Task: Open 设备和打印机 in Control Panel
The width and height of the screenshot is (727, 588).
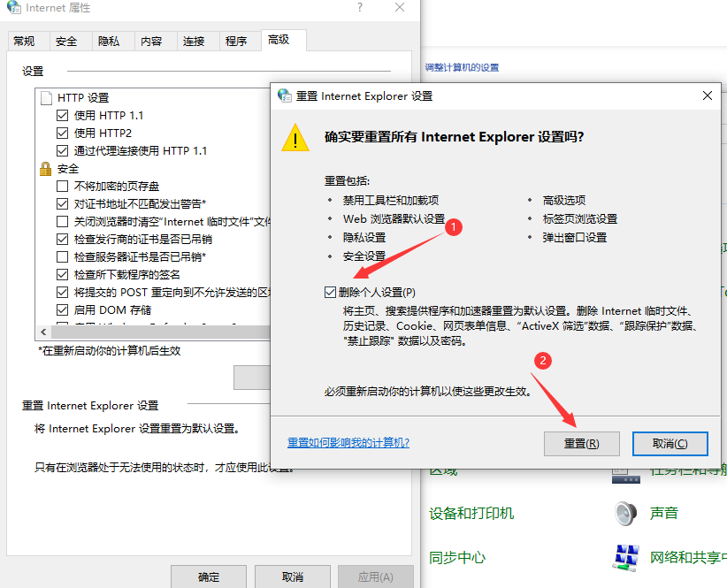Action: pyautogui.click(x=471, y=514)
